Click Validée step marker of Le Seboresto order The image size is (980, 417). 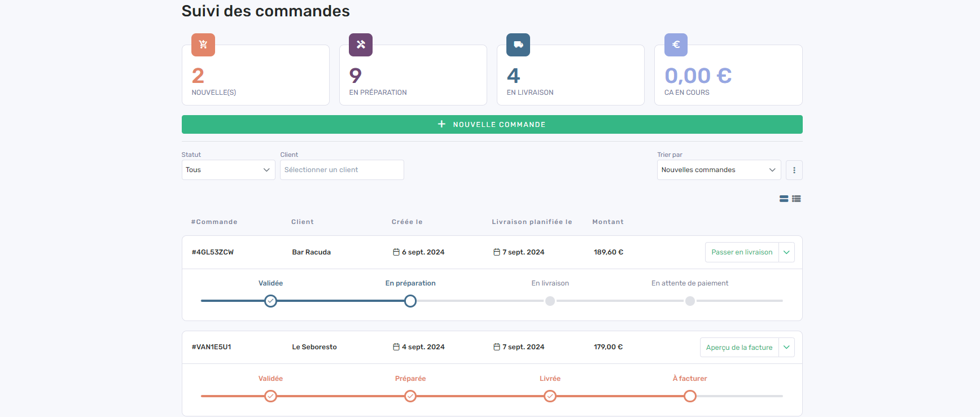271,396
